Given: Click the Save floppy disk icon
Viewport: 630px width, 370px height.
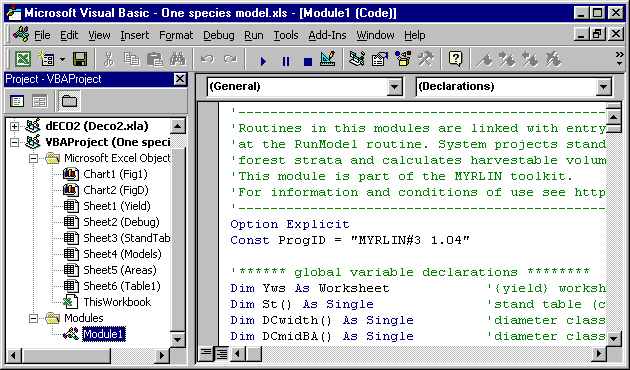Looking at the screenshot, I should [80, 60].
